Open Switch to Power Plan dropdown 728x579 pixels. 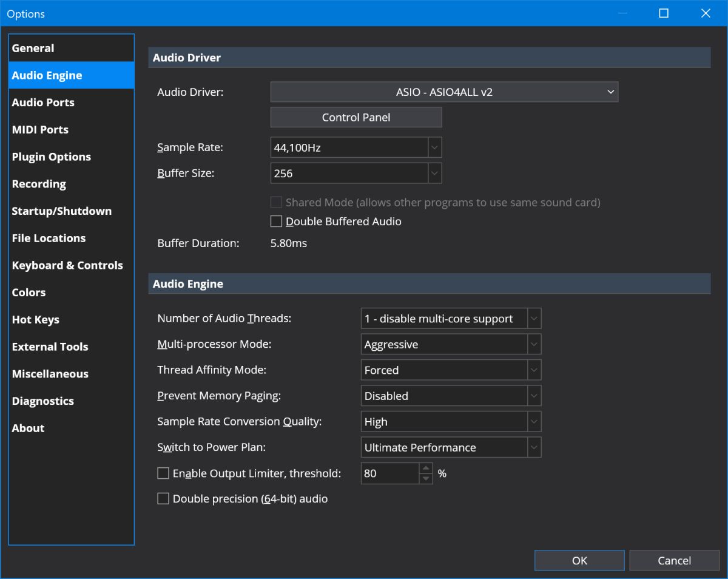tap(451, 448)
